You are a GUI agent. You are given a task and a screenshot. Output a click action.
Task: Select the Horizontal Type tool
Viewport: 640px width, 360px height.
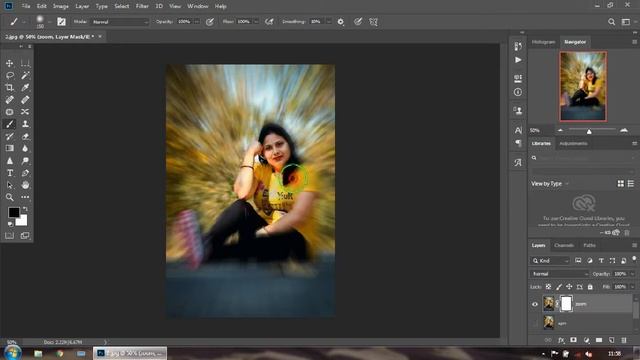(9, 173)
